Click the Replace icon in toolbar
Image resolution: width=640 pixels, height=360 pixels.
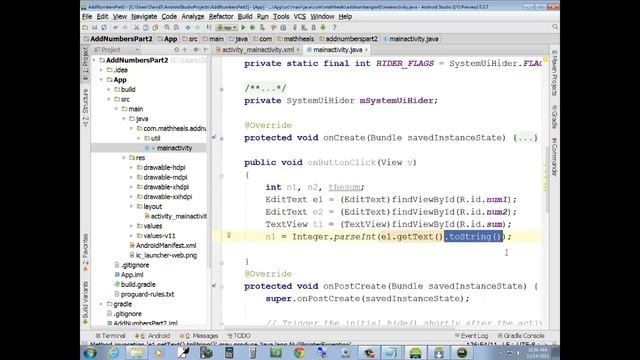[176, 27]
